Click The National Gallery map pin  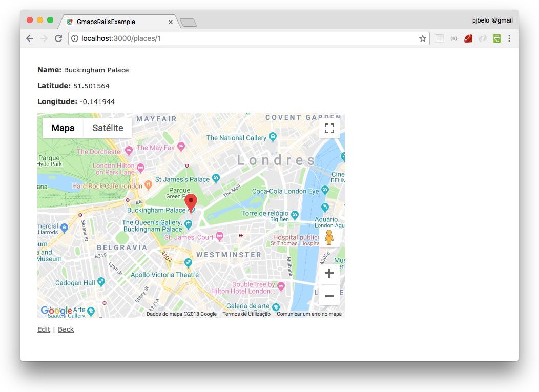[x=273, y=137]
